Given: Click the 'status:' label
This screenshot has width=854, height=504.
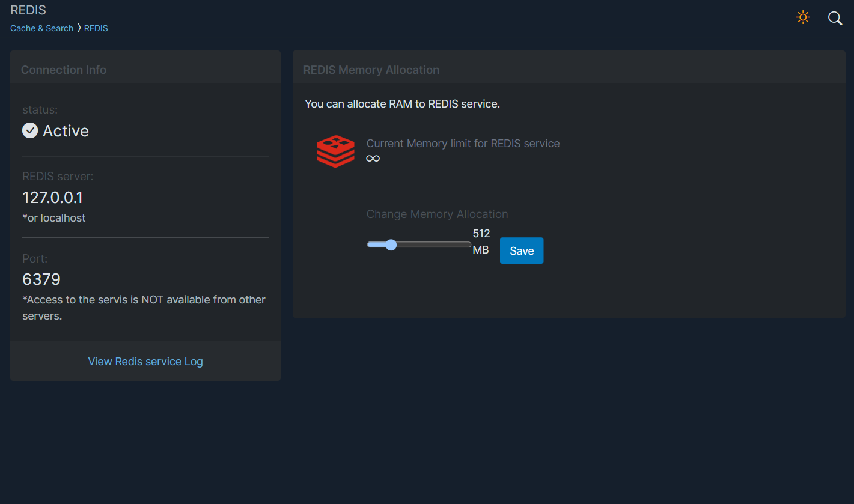Looking at the screenshot, I should pyautogui.click(x=40, y=109).
